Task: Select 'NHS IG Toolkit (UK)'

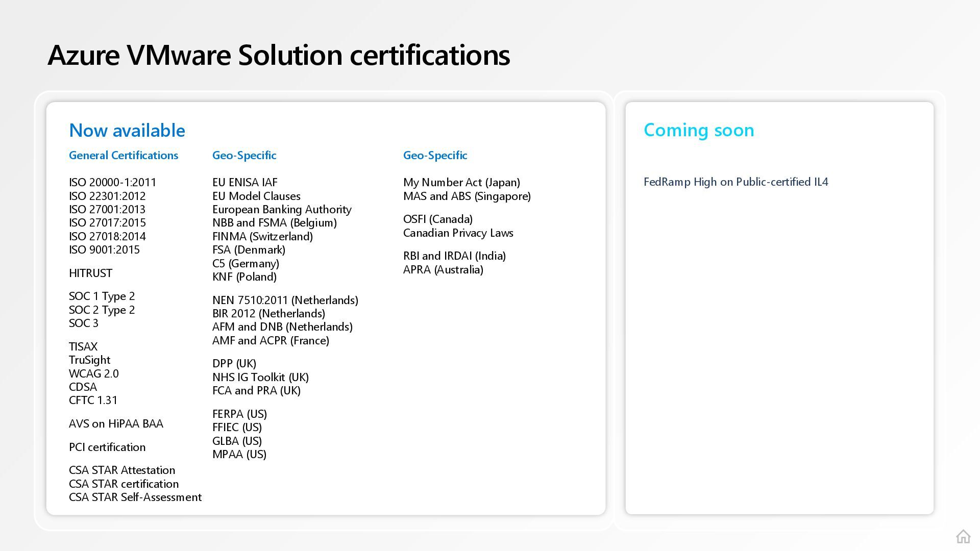Action: [x=261, y=378]
